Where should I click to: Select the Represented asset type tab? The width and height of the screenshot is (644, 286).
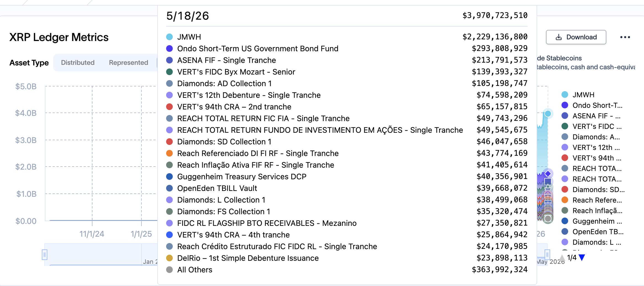(x=128, y=63)
